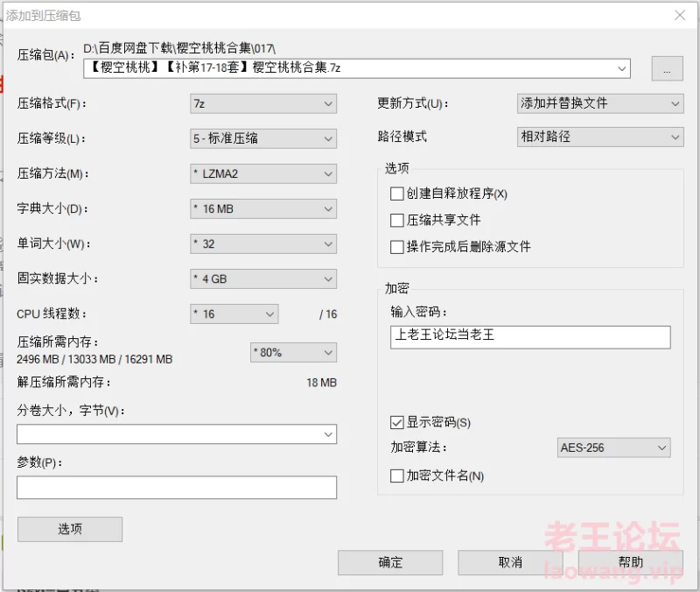Click the browse "..." button for archive path
The width and height of the screenshot is (700, 592).
[667, 68]
